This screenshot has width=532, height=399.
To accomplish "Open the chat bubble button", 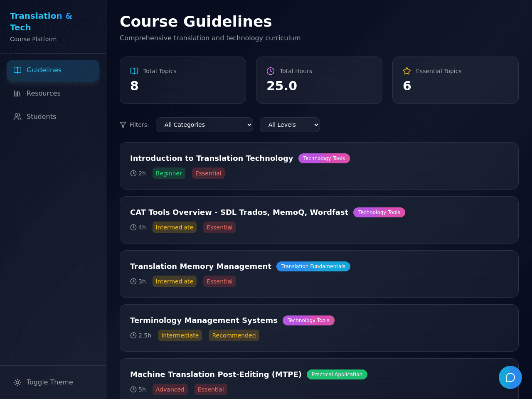I will [x=510, y=377].
